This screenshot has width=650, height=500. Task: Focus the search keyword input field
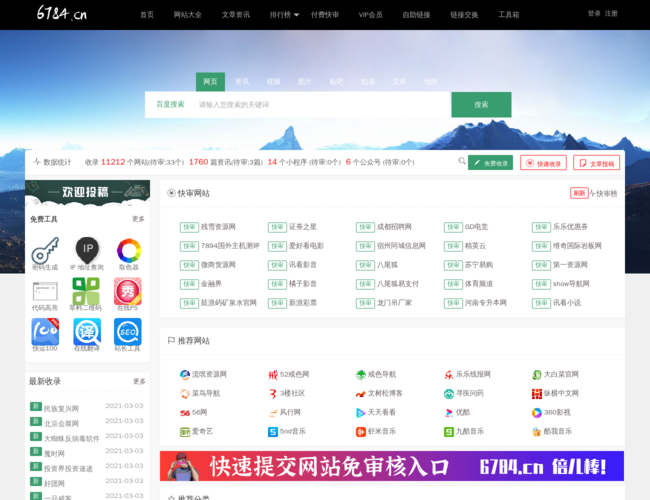[x=323, y=104]
